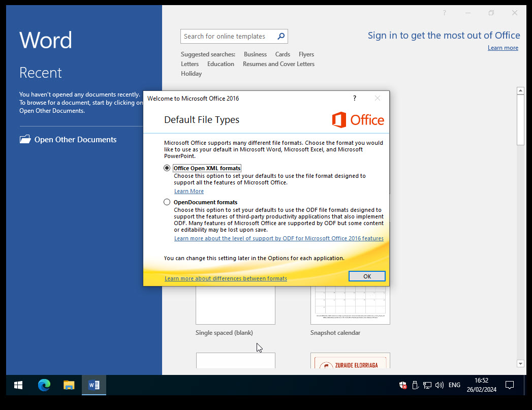
Task: Click the volume speaker tray icon
Action: (439, 385)
